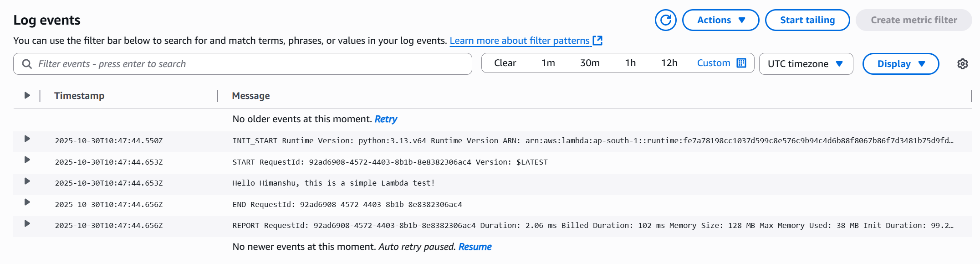Select the 30m time range
980x264 pixels.
[589, 63]
